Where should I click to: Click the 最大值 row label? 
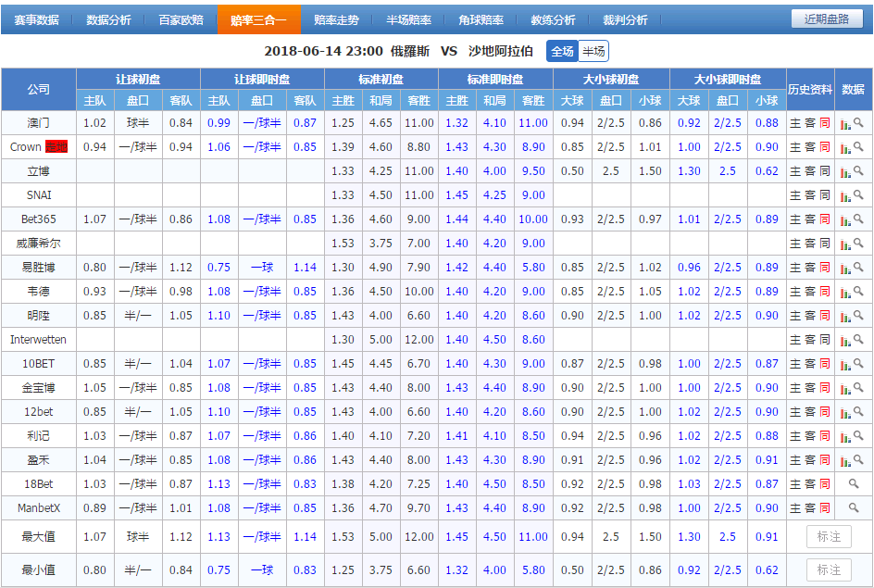(x=39, y=537)
